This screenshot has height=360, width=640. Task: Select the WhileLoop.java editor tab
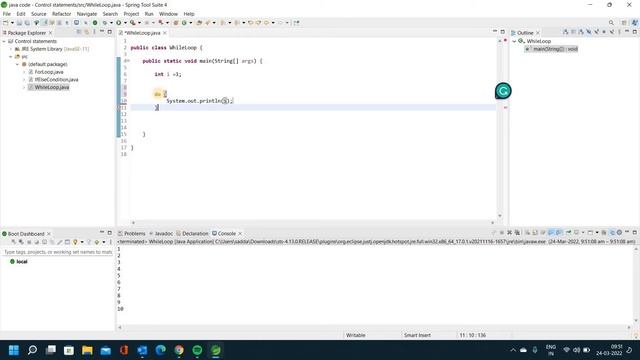click(140, 33)
